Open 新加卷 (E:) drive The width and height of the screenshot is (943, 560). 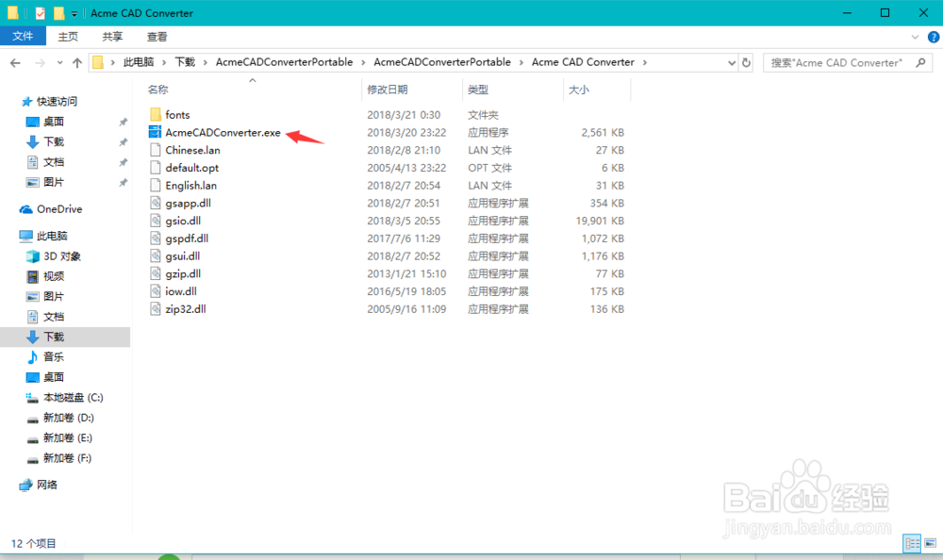67,437
